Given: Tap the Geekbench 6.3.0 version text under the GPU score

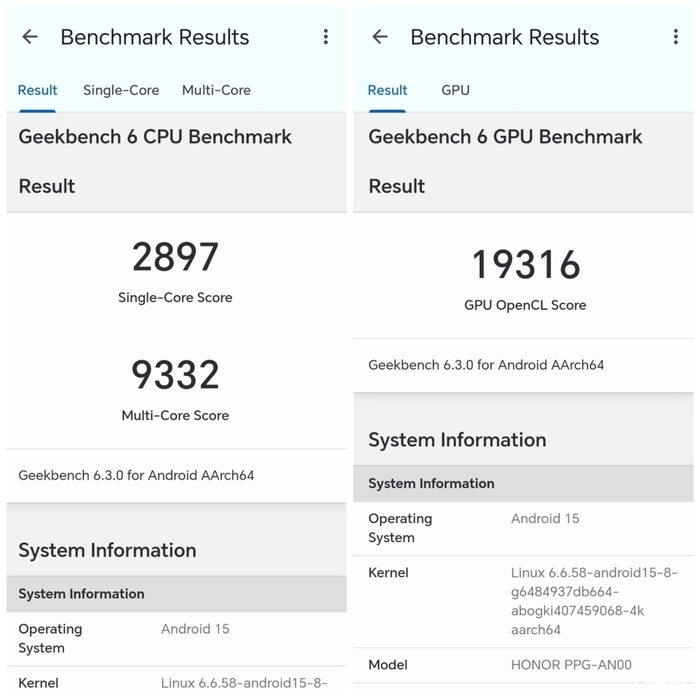Looking at the screenshot, I should pyautogui.click(x=486, y=365).
